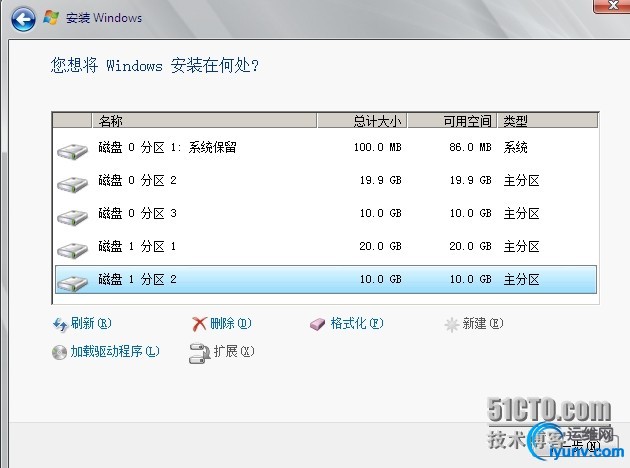Screen dimensions: 630x468
Task: Select row 磁盘 1 分区 1
Action: tap(325, 247)
